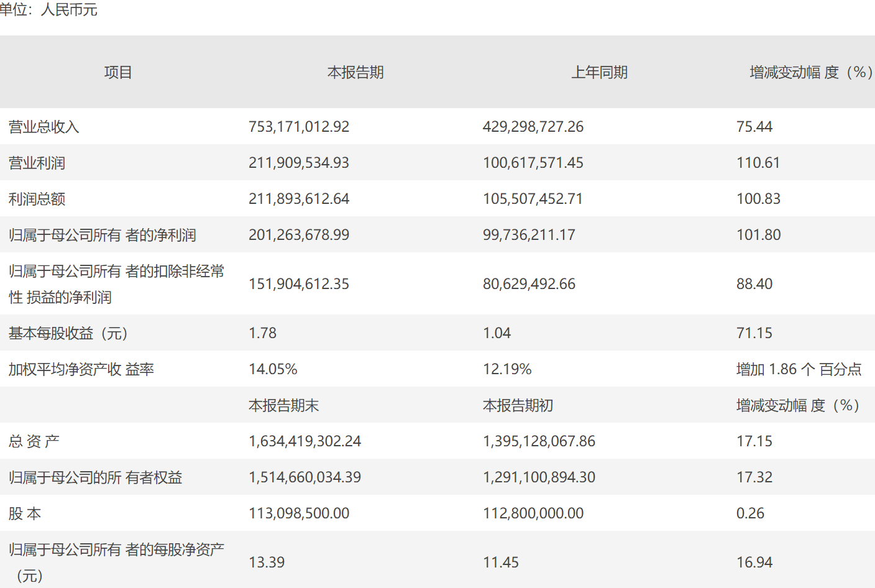875x588 pixels.
Task: Select the 归属于母公司的所有者权益 row label
Action: tap(95, 477)
